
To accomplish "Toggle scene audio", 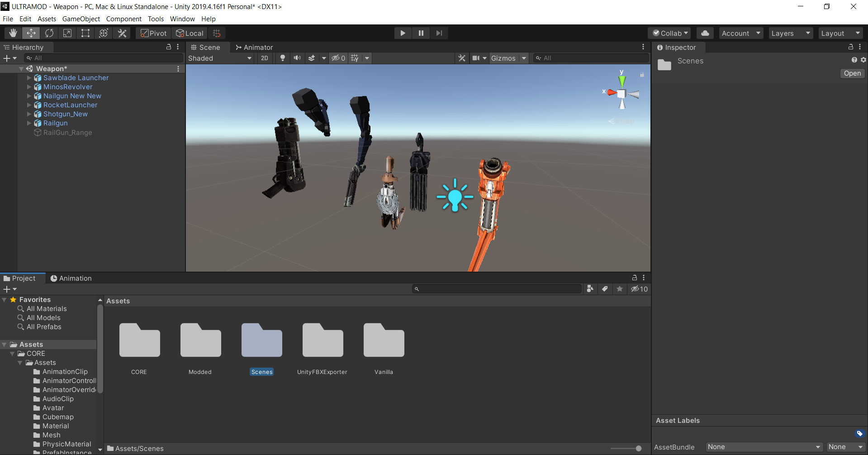I will click(297, 58).
